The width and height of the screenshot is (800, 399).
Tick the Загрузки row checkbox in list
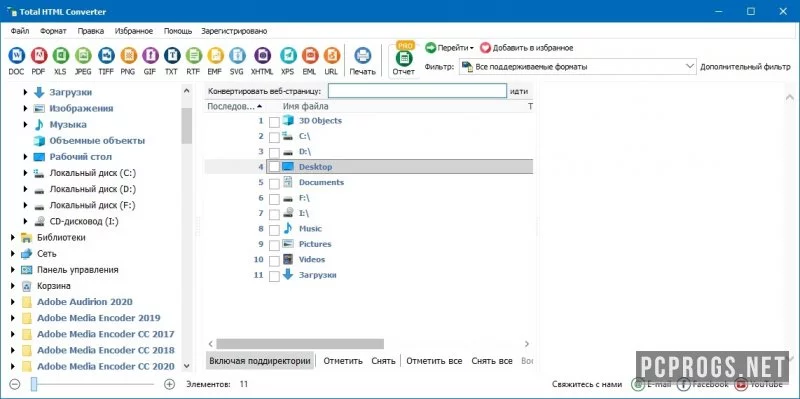click(x=274, y=276)
